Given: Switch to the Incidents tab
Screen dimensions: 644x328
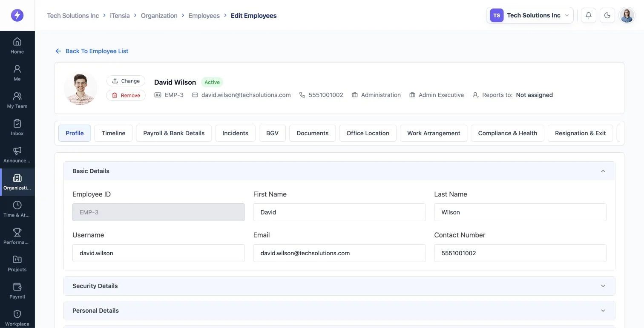Looking at the screenshot, I should (235, 133).
